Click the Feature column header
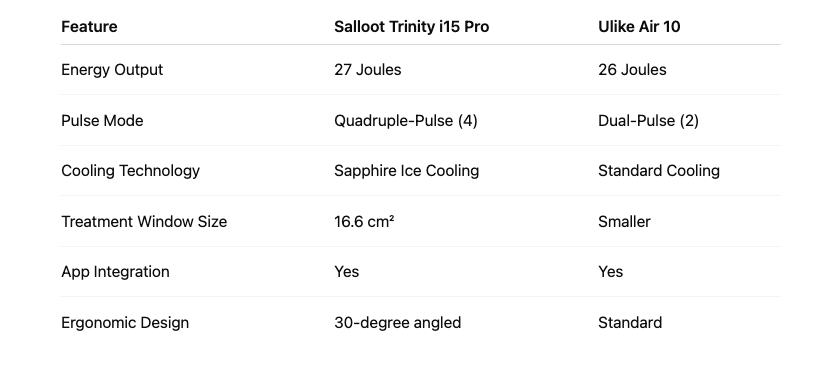The image size is (831, 375). pos(89,27)
